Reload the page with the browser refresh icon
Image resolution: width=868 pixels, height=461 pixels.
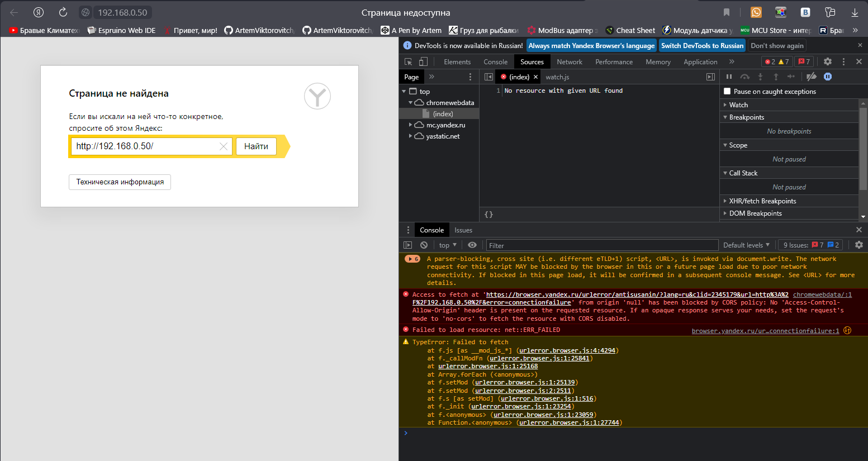(63, 12)
